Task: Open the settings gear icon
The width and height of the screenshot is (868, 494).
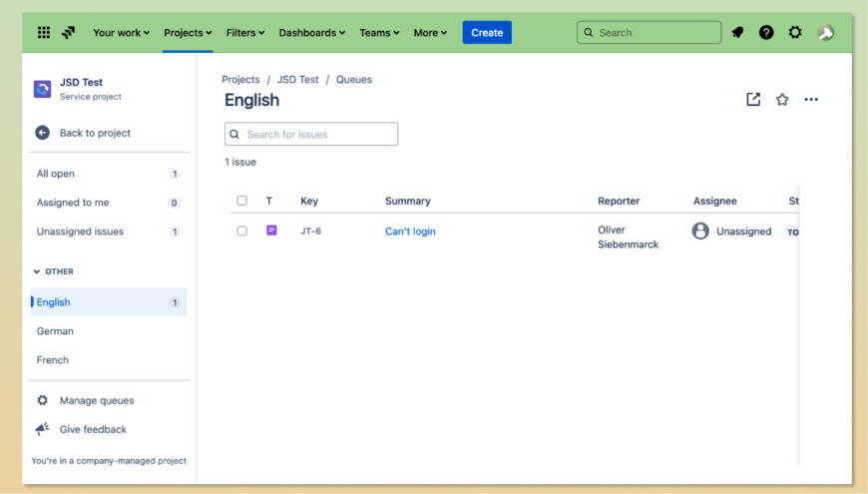Action: coord(795,33)
